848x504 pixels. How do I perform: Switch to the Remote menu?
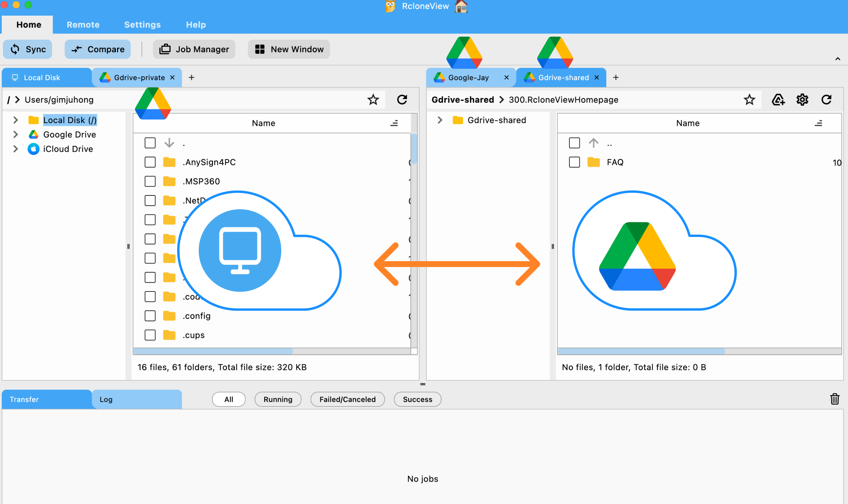pos(83,24)
